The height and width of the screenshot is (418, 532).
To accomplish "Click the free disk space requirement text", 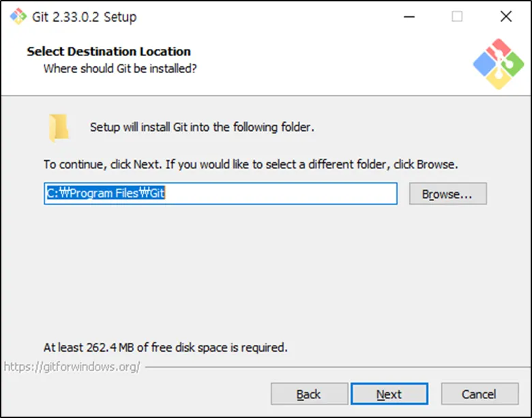I will (165, 347).
